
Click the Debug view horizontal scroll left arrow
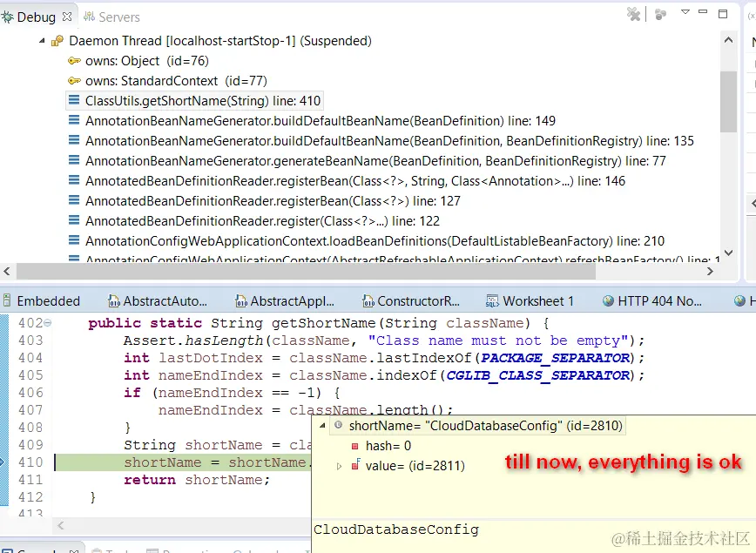tap(7, 272)
